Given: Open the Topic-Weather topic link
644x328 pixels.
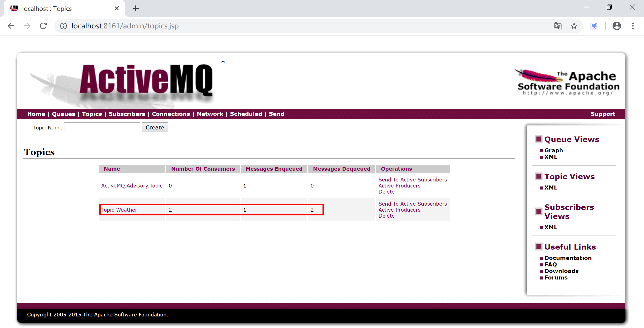Looking at the screenshot, I should pos(119,210).
